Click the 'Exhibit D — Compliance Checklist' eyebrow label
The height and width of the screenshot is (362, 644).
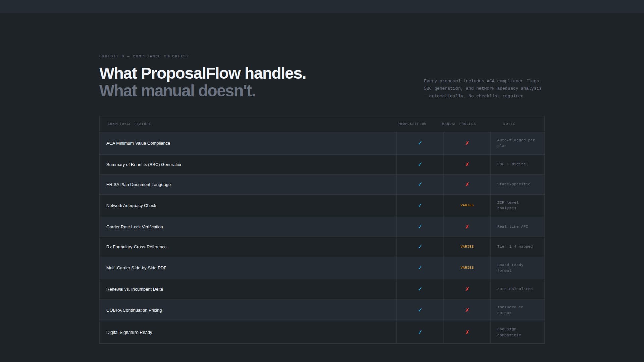[144, 56]
